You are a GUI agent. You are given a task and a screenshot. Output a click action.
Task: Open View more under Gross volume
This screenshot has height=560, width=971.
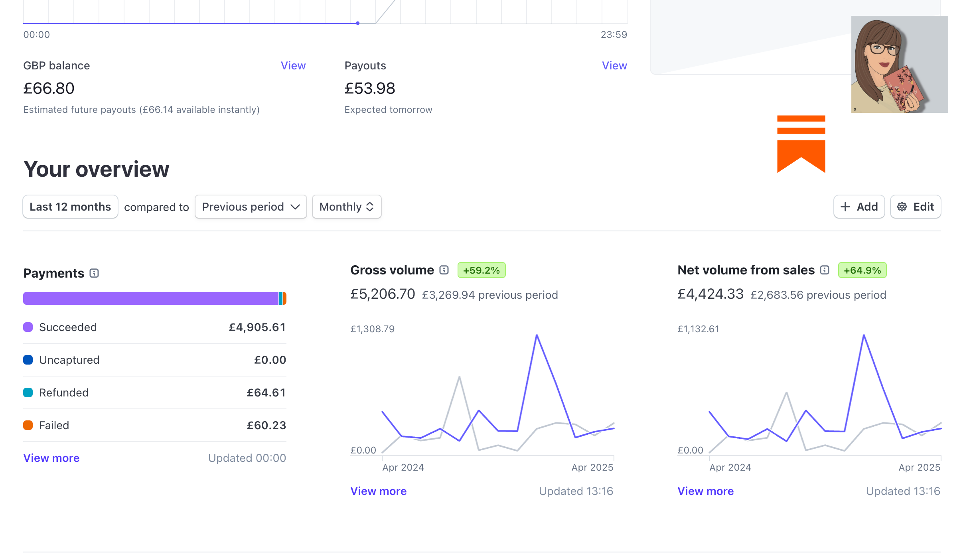point(378,491)
